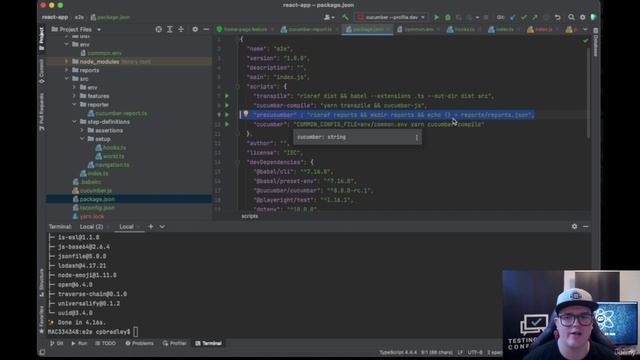Collapse the src folder
Image resolution: width=640 pixels, height=360 pixels.
pos(67,79)
